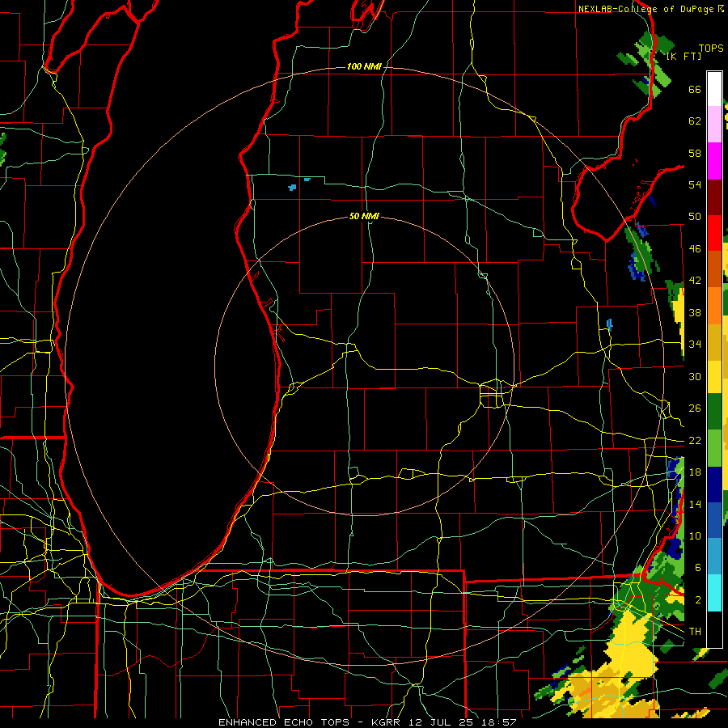Click the "TH" threshold label on the legend
Viewport: 728px width, 728px height.
tap(695, 632)
